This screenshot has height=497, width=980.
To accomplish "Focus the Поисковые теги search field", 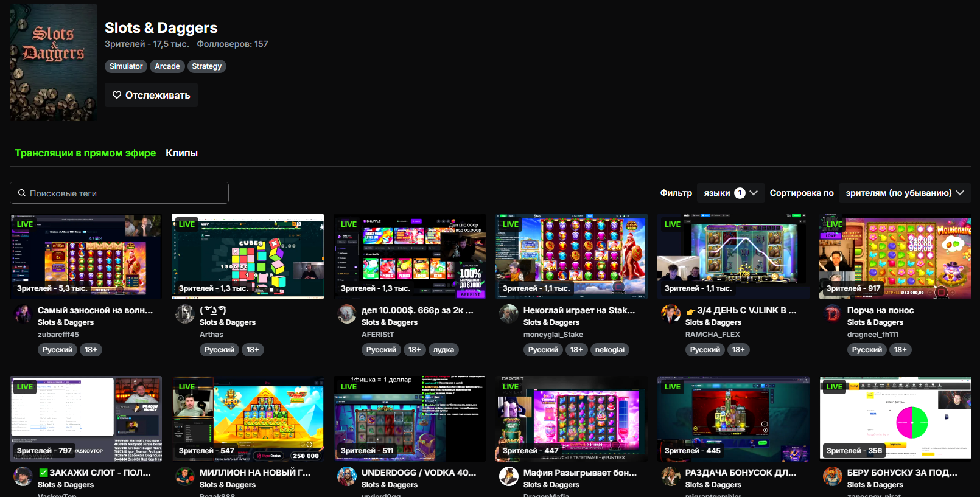I will [119, 193].
